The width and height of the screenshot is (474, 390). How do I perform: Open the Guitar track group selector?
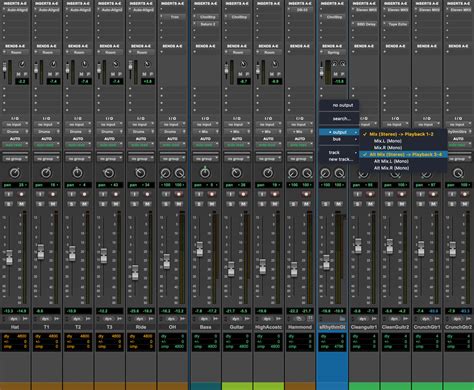tap(237, 159)
